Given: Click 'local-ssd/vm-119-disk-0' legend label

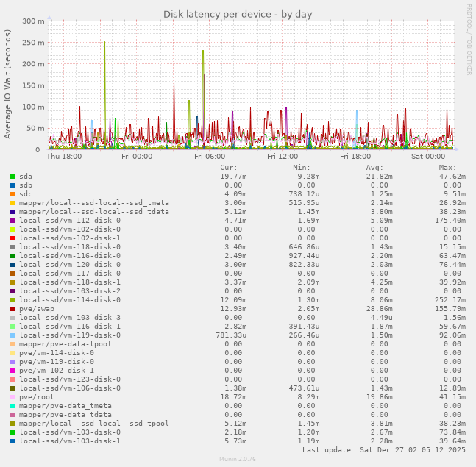Looking at the screenshot, I should pyautogui.click(x=70, y=335).
